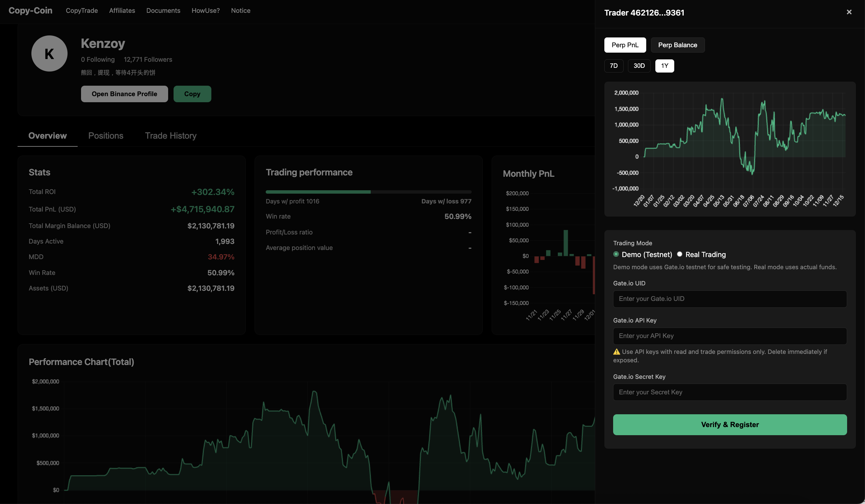
Task: Open the Trade History tab
Action: 171,136
